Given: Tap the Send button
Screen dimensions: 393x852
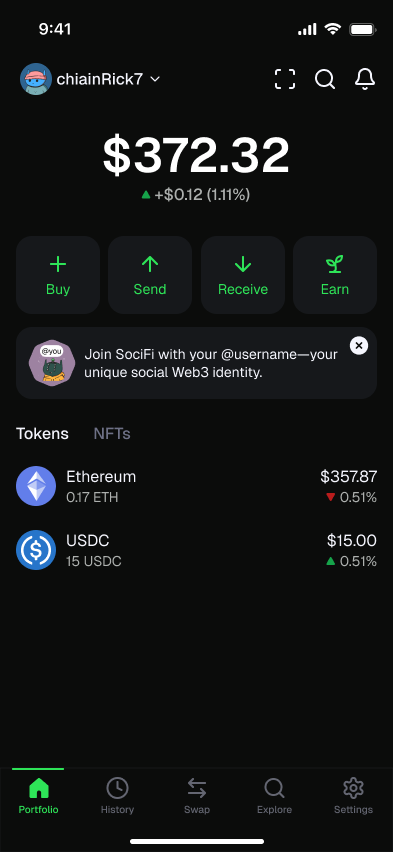Looking at the screenshot, I should point(150,275).
